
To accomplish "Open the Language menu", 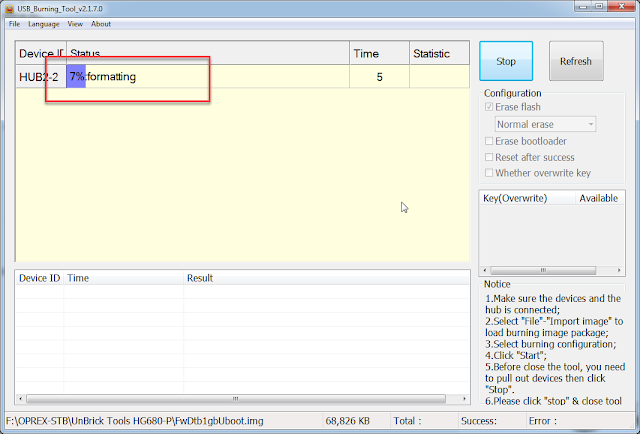I will [x=44, y=23].
